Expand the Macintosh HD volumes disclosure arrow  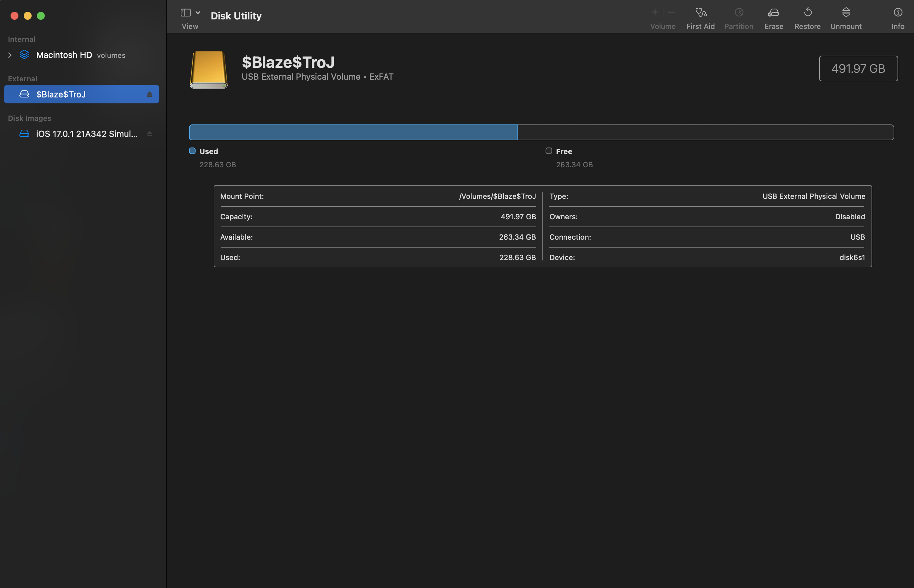10,55
